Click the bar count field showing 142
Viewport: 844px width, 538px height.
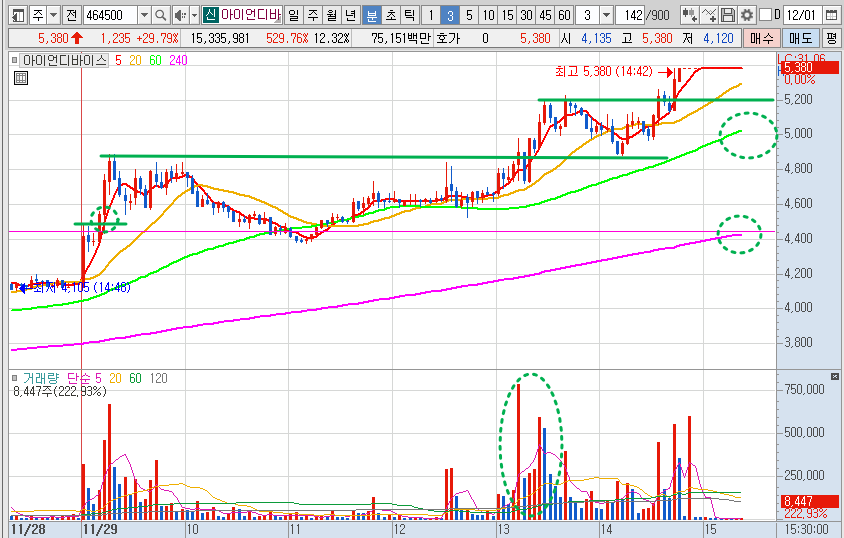click(629, 15)
